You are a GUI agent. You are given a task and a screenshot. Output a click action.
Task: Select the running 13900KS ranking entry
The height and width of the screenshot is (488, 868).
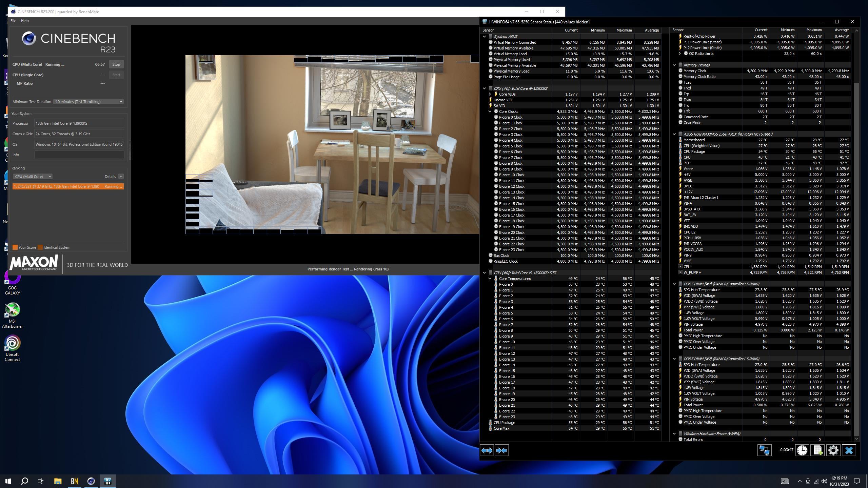point(68,186)
